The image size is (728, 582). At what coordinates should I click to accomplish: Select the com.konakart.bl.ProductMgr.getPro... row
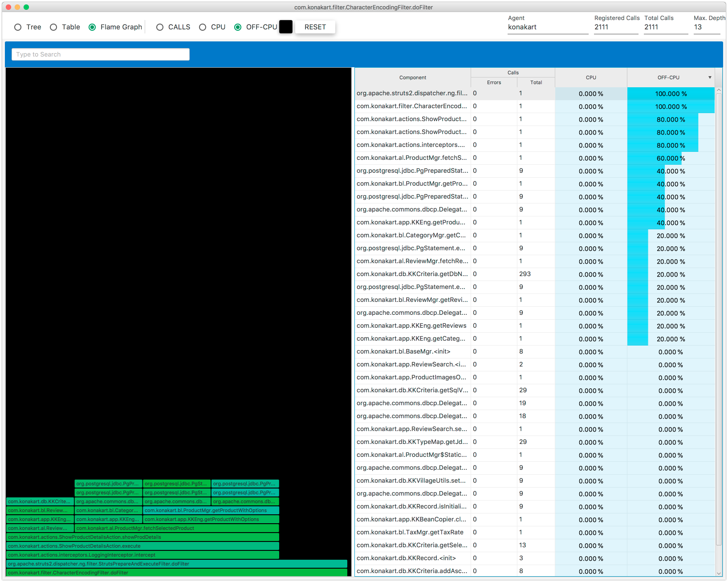[535, 184]
